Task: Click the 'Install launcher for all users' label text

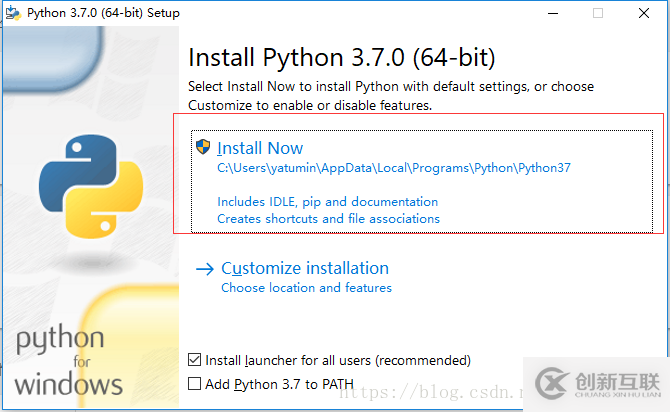Action: (337, 360)
